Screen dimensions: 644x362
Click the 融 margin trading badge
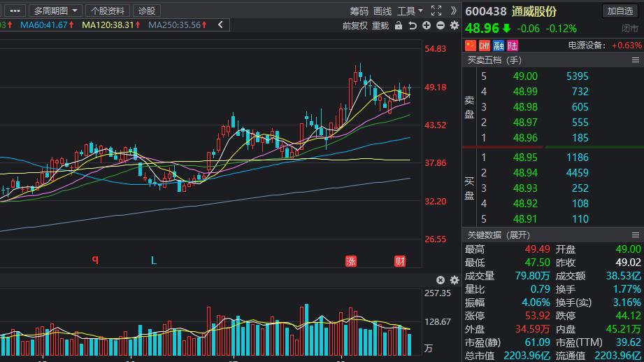click(499, 46)
